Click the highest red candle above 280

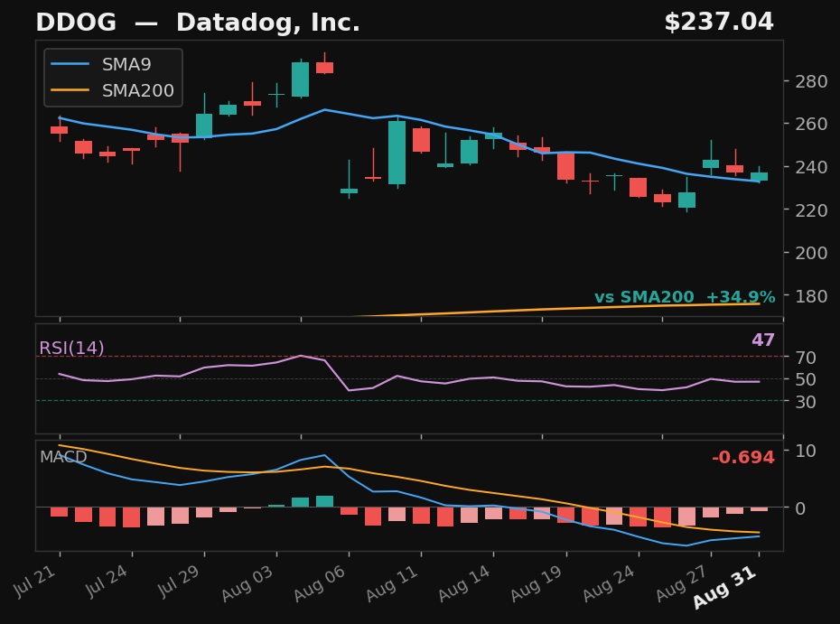324,68
